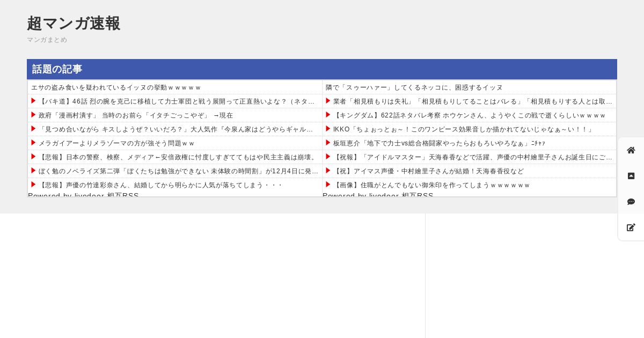644x338 pixels.
Task: Open the comment bubble icon in sidebar
Action: point(631,202)
